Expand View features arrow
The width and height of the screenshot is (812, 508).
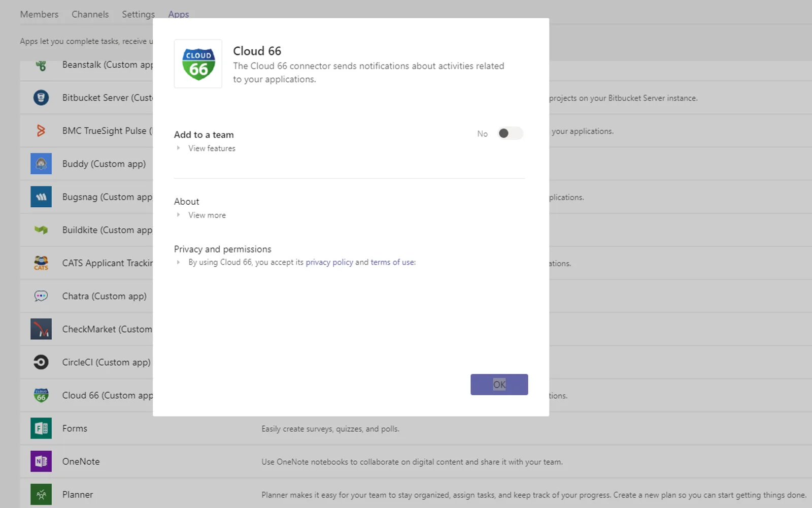pos(178,148)
